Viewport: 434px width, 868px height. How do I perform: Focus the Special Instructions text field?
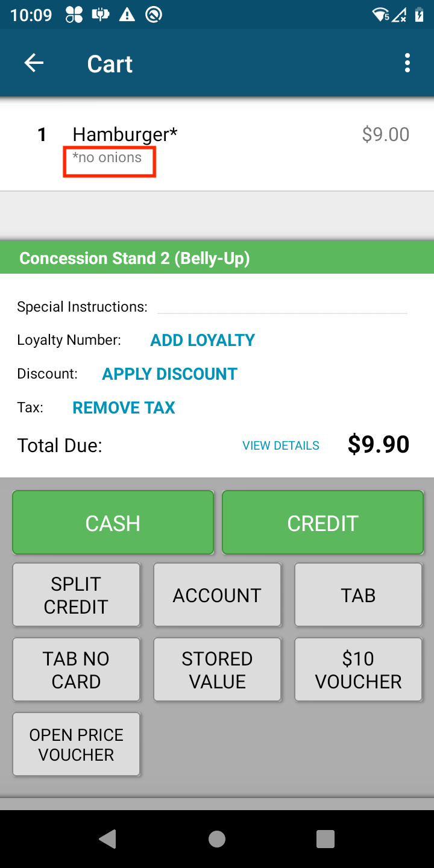282,306
